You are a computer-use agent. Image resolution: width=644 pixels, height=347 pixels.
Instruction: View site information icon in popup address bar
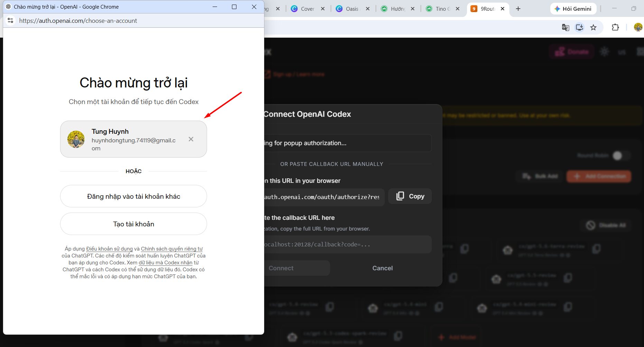coord(10,21)
